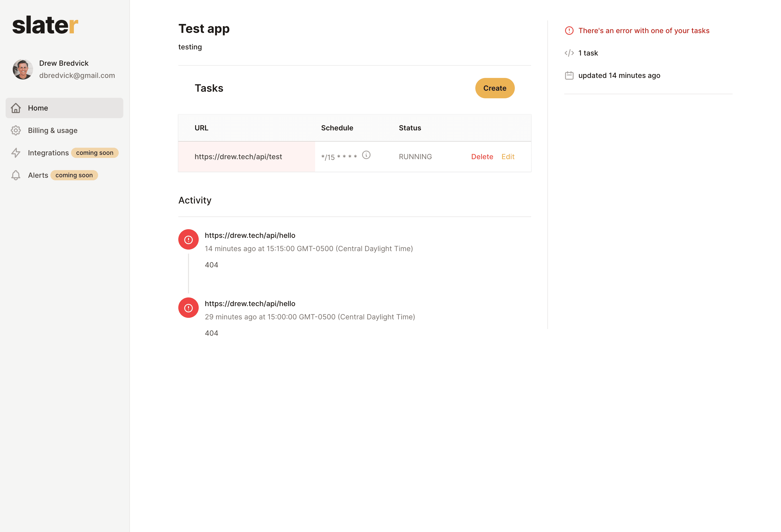The width and height of the screenshot is (781, 532).
Task: Click the slater logo
Action: 45,25
